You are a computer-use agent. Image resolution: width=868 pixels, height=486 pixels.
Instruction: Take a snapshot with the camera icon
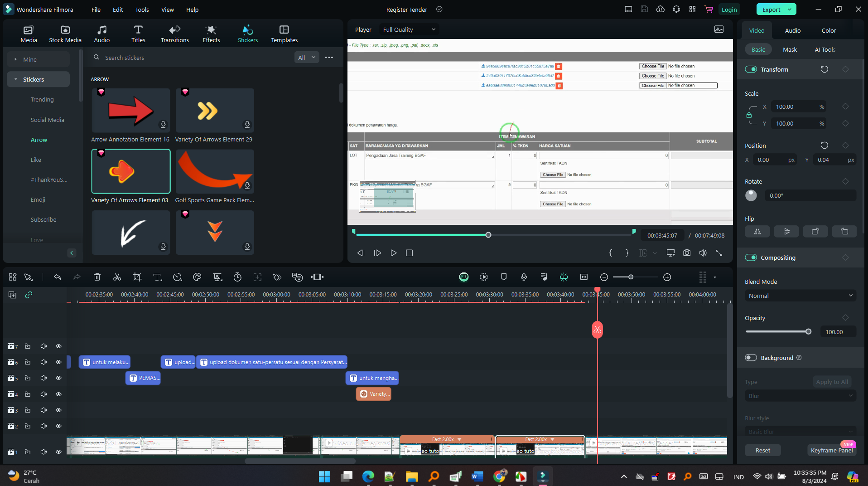pyautogui.click(x=687, y=253)
